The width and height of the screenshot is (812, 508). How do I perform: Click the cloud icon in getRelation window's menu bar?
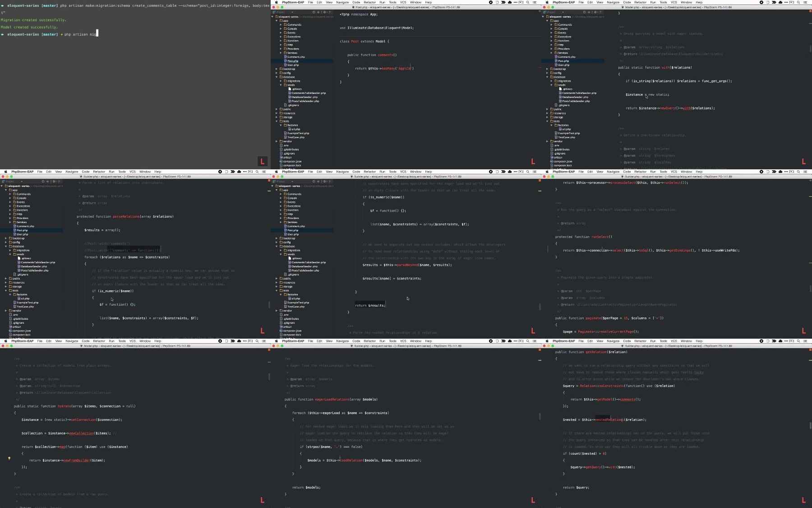click(780, 341)
